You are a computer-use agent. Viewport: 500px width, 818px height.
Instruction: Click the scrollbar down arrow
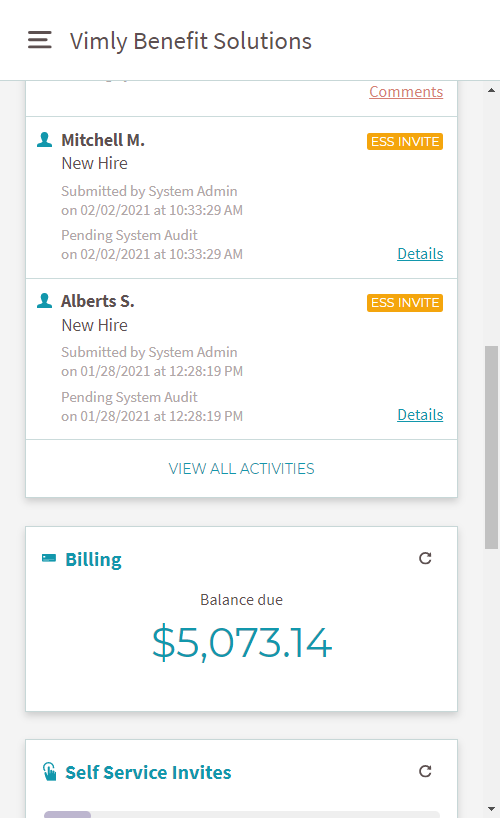click(x=491, y=809)
